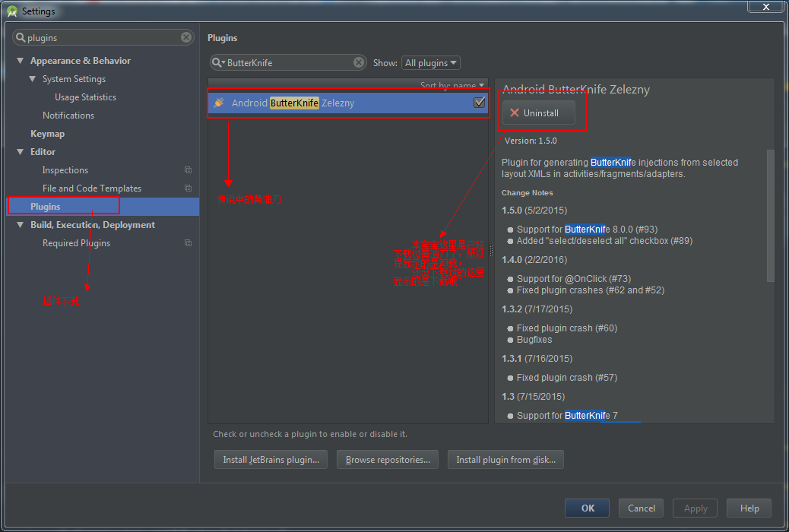Click the settings search magnifier icon
The height and width of the screenshot is (532, 789).
21,37
